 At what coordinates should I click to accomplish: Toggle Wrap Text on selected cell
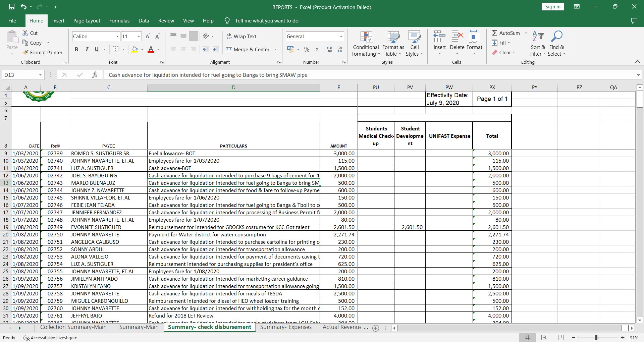point(241,36)
